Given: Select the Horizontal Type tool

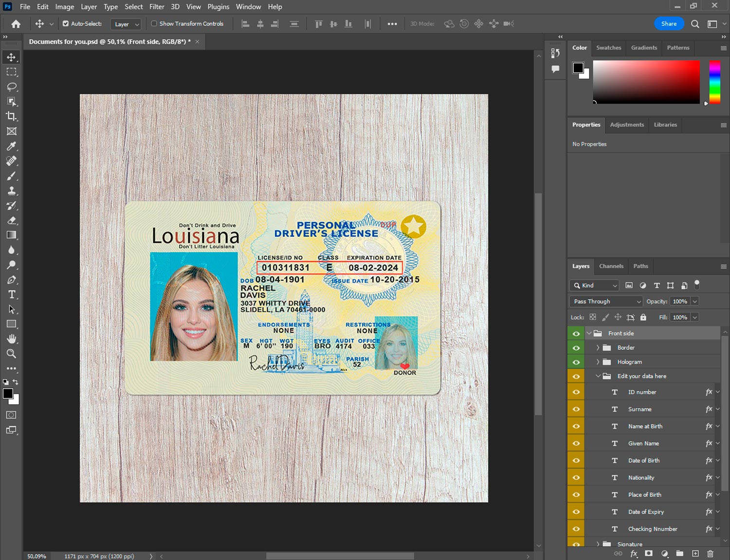Looking at the screenshot, I should tap(12, 294).
